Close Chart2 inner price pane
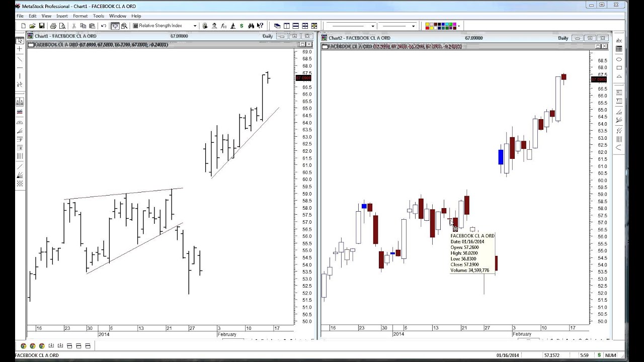Image resolution: width=644 pixels, height=362 pixels. pos(604,46)
